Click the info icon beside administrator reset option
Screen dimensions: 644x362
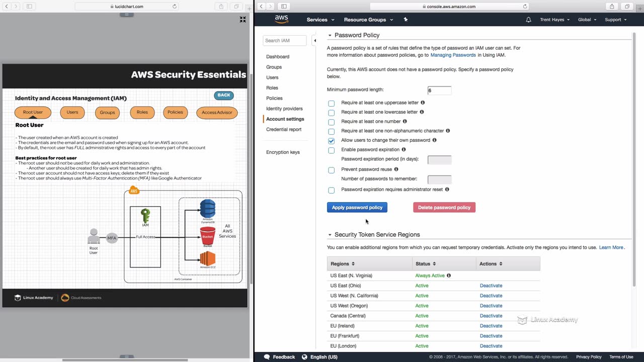[x=447, y=190]
